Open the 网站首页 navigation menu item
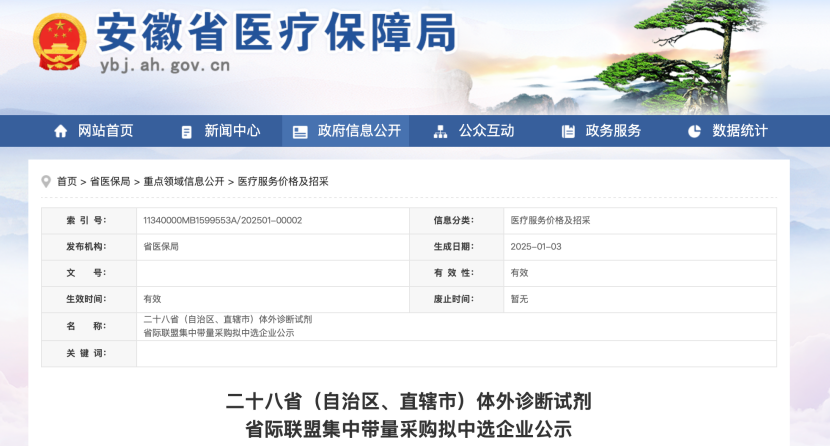830x446 pixels. click(105, 131)
